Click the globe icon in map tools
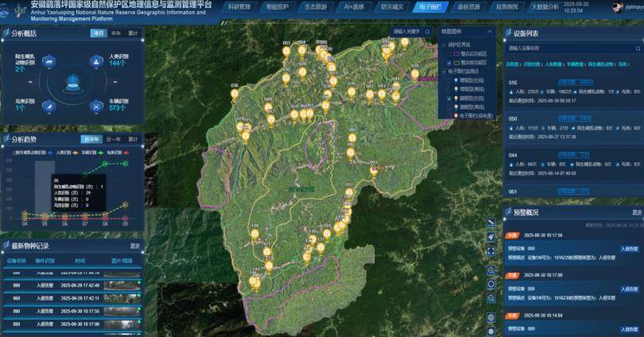The width and height of the screenshot is (644, 337). [491, 318]
